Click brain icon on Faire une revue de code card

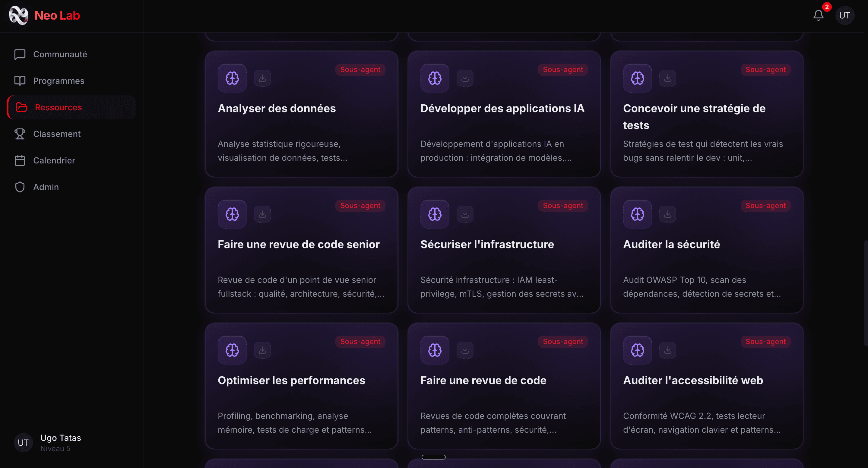click(435, 350)
